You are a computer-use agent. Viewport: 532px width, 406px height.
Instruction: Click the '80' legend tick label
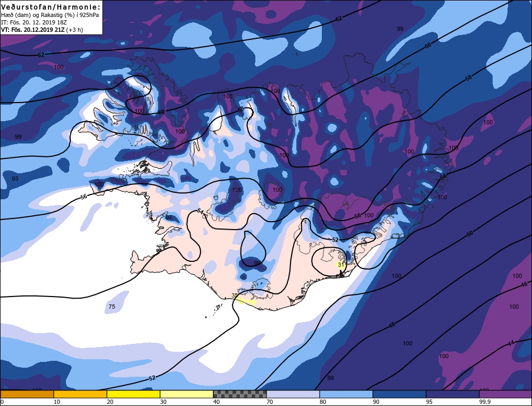pos(323,402)
